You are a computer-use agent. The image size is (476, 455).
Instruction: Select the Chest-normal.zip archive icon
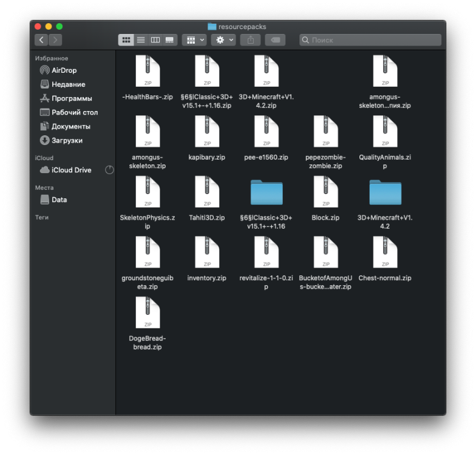point(385,252)
